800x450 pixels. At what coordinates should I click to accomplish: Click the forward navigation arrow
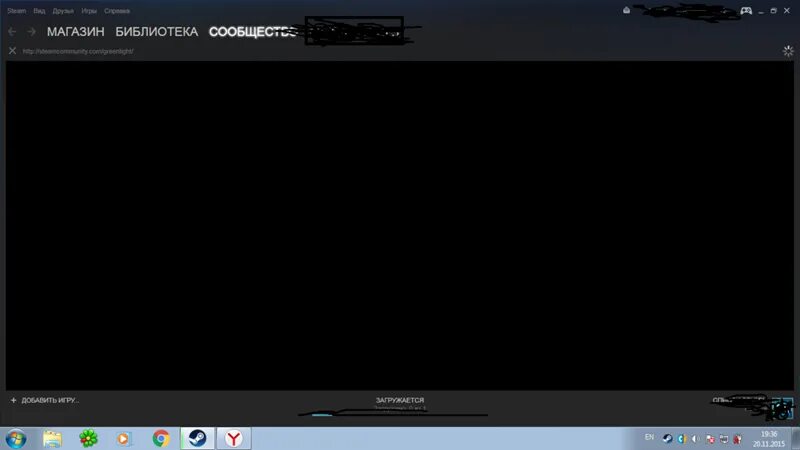(x=31, y=32)
